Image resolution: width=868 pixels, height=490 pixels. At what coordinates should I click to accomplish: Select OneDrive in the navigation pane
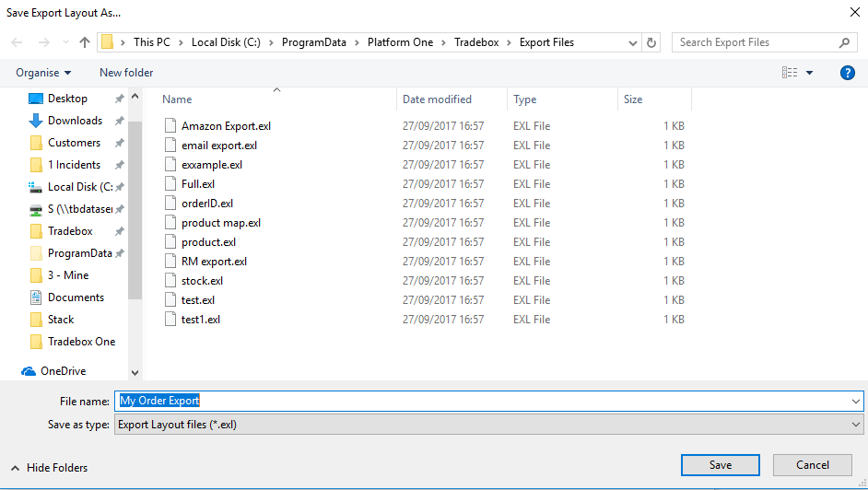(x=63, y=371)
